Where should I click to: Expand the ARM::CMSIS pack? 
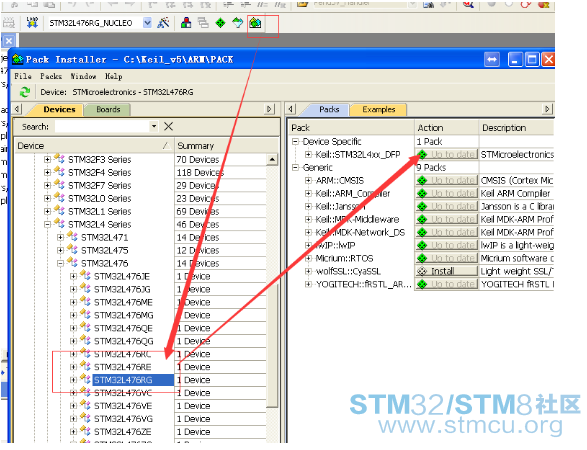click(308, 180)
